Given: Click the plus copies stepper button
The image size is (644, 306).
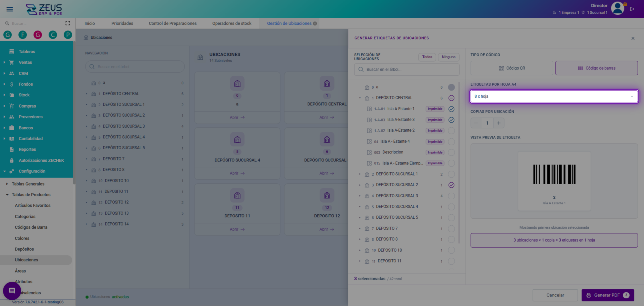Looking at the screenshot, I should [499, 123].
